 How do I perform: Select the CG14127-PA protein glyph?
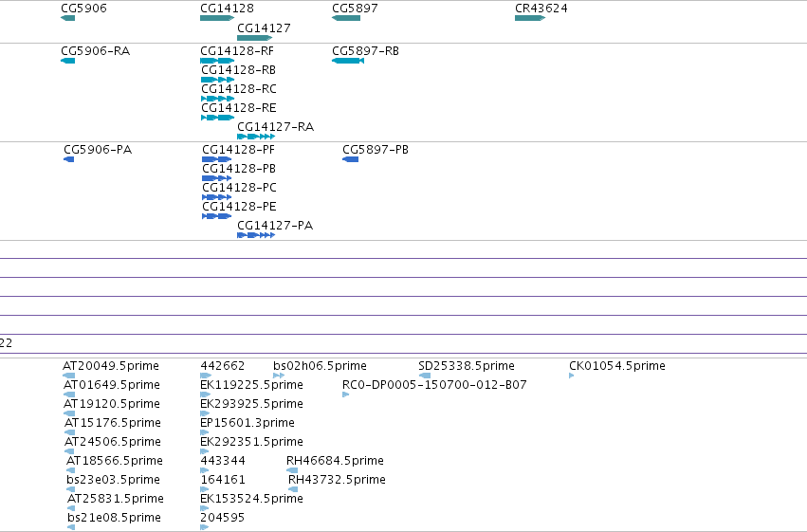tap(256, 235)
